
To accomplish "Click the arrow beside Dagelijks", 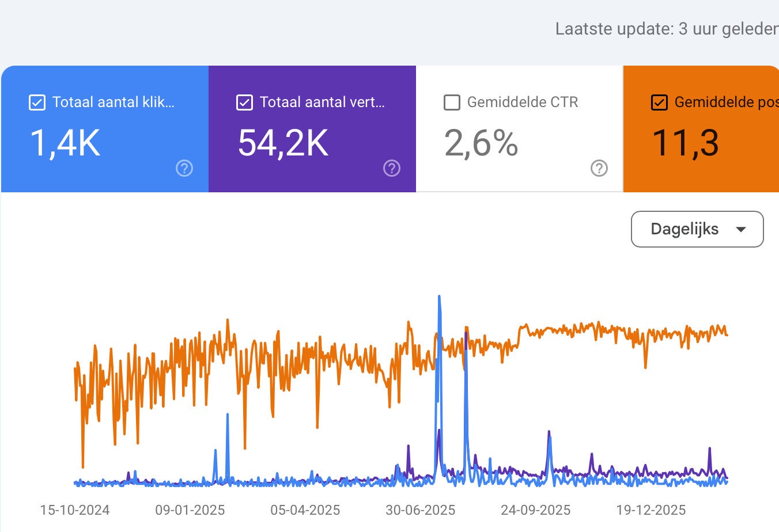I will click(741, 229).
